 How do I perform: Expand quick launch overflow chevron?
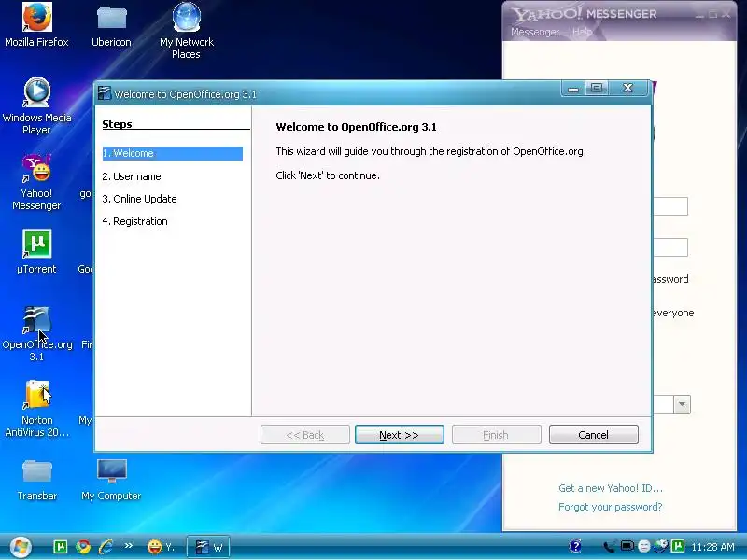[128, 546]
